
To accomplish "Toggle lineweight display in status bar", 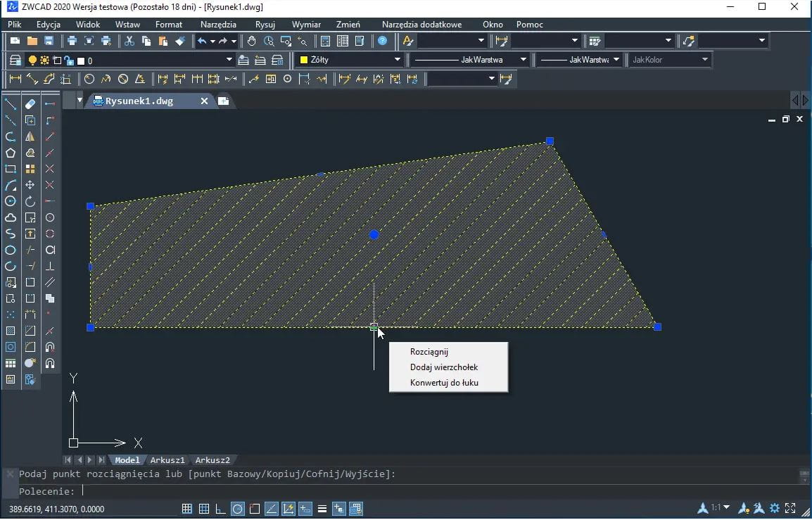I will 322,509.
